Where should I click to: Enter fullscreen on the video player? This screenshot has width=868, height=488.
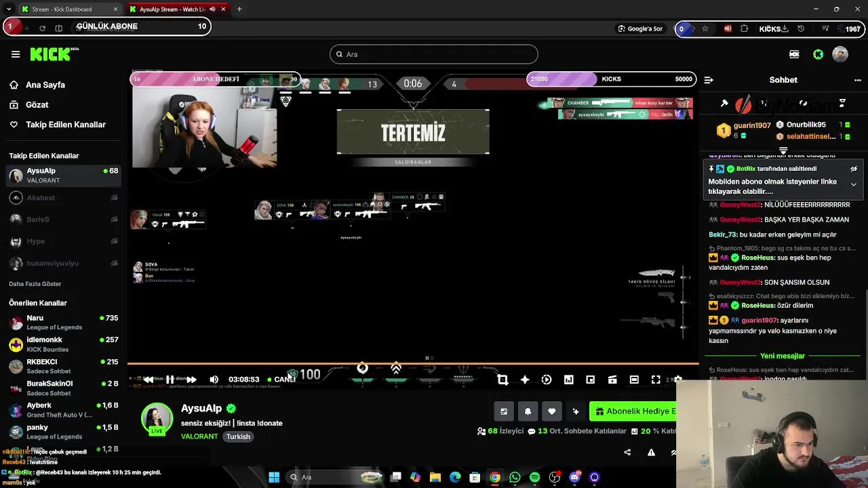[656, 380]
